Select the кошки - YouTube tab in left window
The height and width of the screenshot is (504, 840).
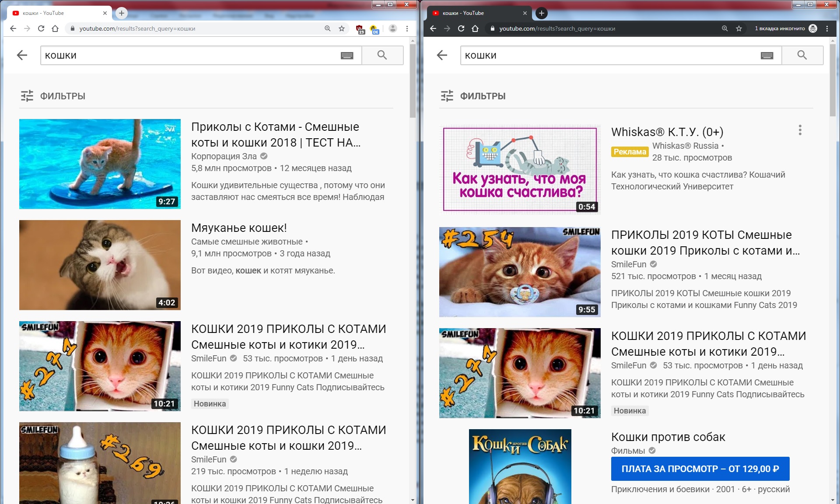(57, 13)
